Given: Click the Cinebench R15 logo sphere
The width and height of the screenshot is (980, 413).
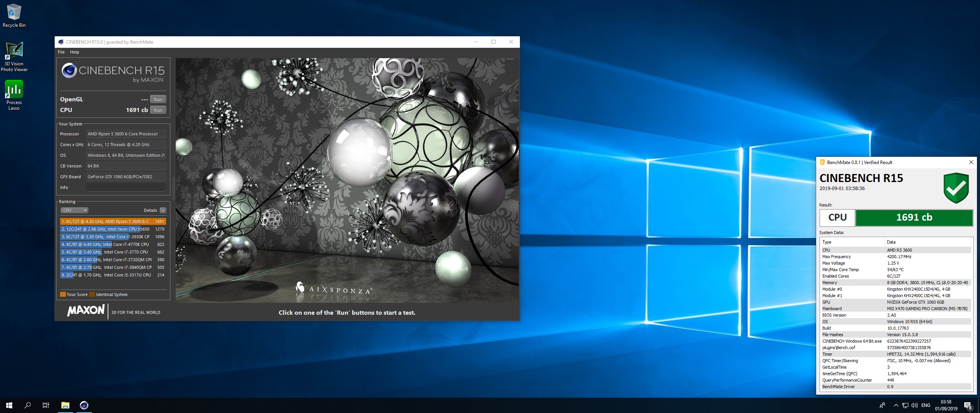Looking at the screenshot, I should click(x=69, y=70).
